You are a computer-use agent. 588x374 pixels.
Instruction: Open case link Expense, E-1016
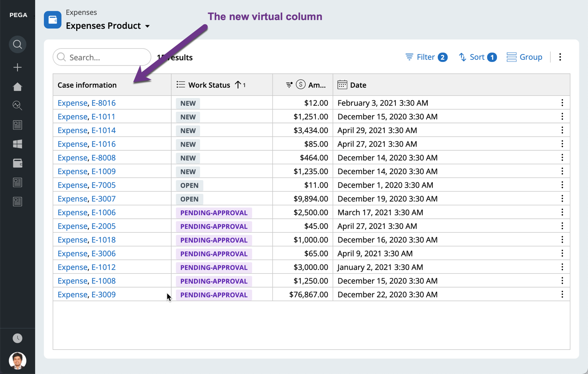tap(86, 144)
